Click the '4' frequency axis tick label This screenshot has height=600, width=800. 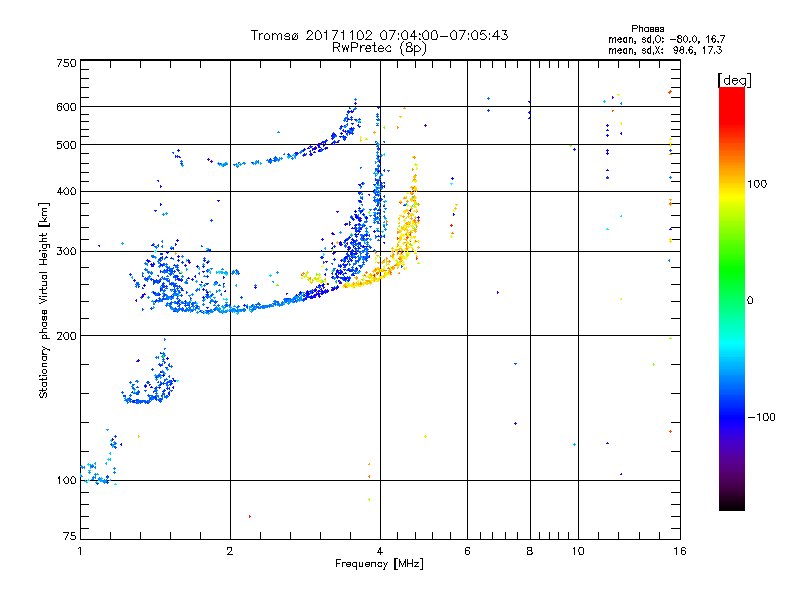(380, 551)
